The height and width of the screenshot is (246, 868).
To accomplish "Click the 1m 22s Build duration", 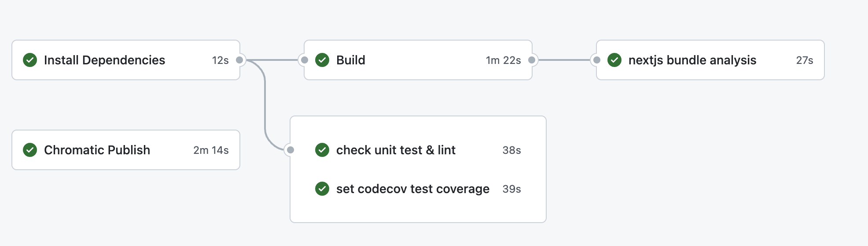I will click(503, 60).
